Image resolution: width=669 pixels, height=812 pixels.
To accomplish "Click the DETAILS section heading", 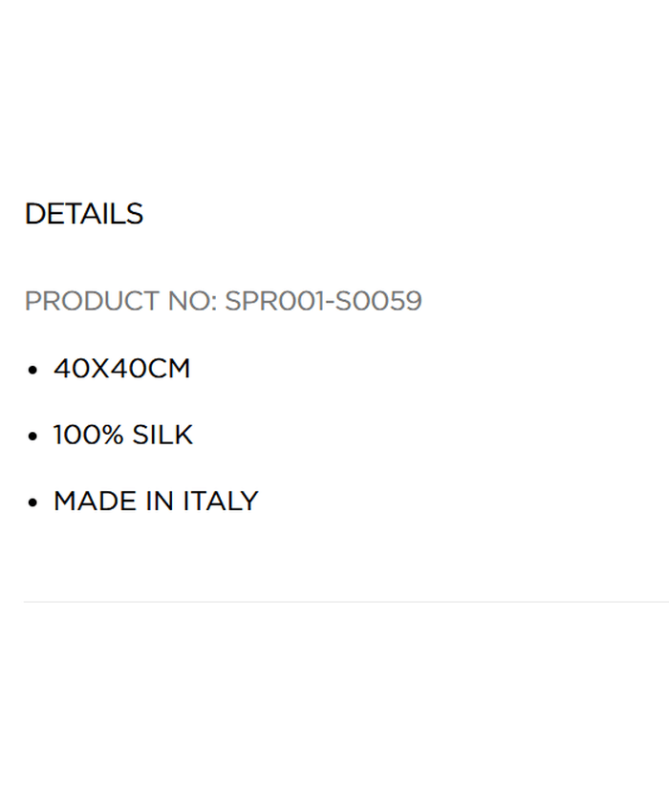I will click(84, 214).
